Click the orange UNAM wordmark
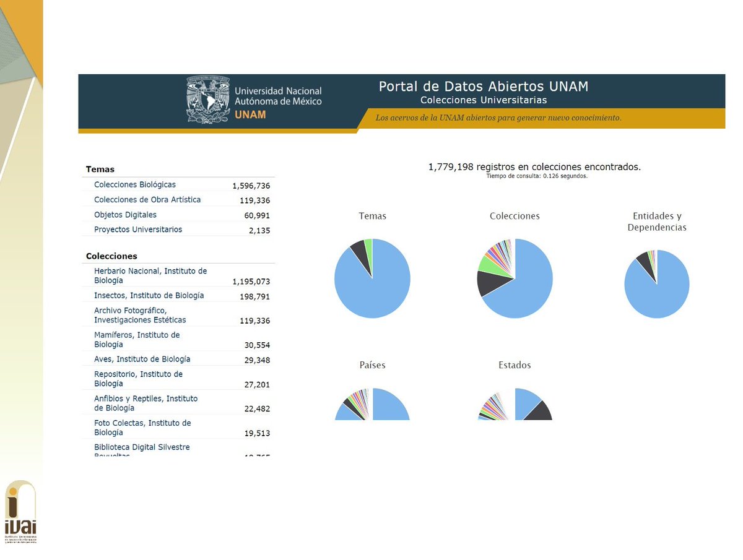Image resolution: width=743 pixels, height=560 pixels. pos(251,115)
